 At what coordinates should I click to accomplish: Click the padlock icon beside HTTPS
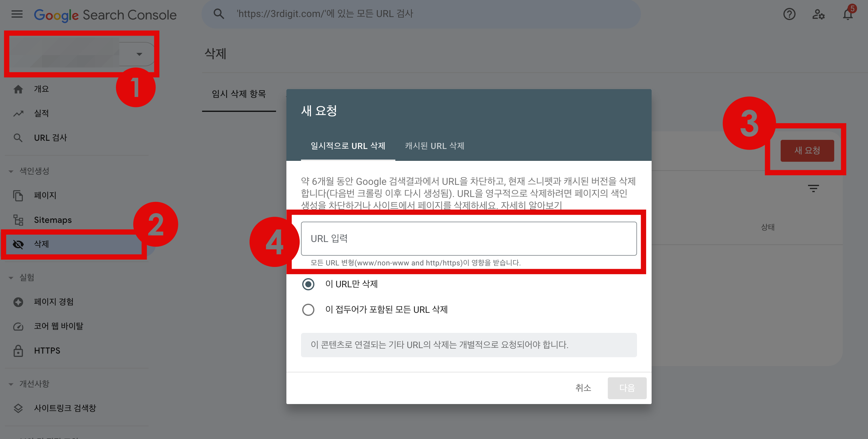[18, 351]
